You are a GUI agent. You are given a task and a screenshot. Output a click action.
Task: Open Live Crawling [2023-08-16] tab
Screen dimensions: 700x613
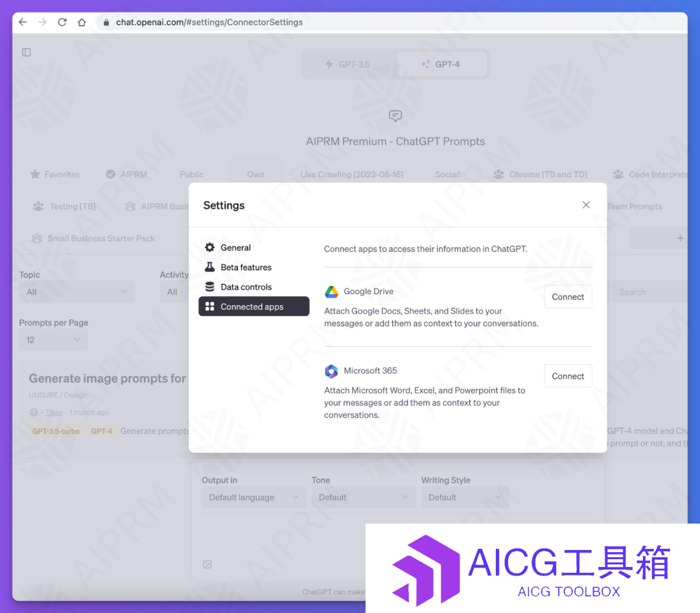point(352,174)
